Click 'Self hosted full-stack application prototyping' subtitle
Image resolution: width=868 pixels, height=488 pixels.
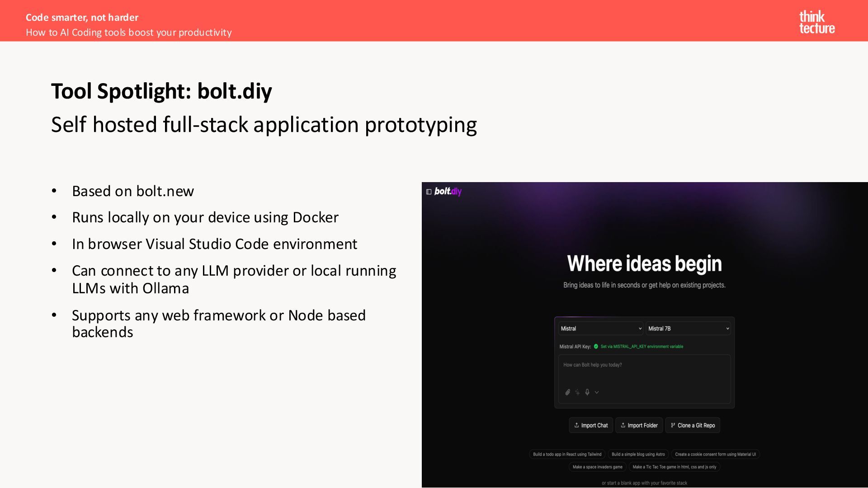(x=264, y=125)
